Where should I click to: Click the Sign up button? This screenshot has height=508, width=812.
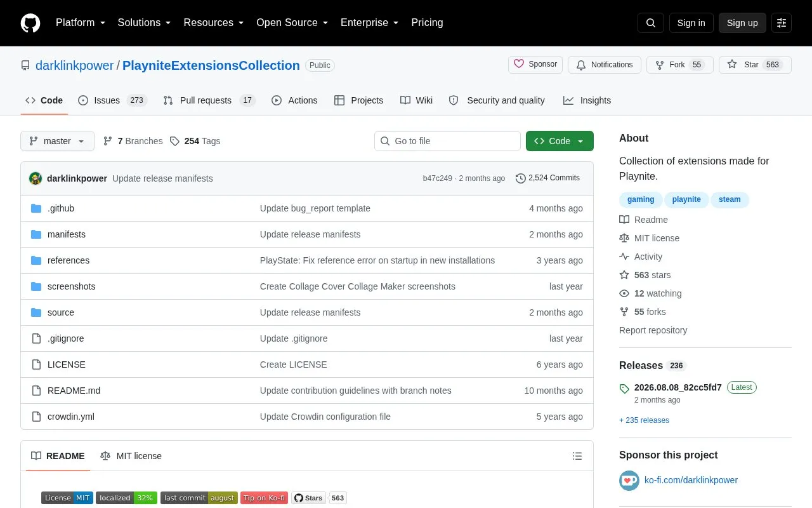tap(742, 23)
